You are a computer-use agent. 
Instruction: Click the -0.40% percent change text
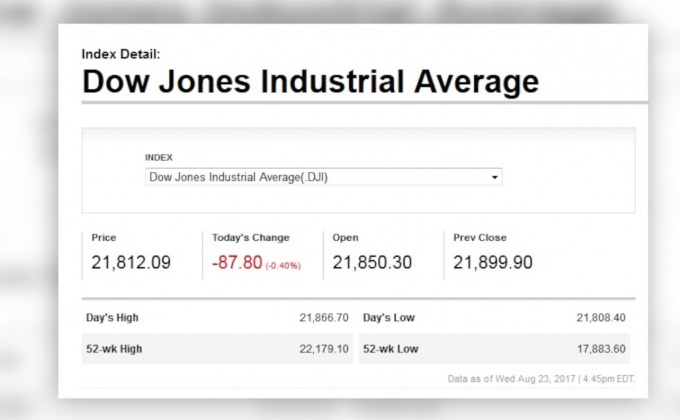283,265
